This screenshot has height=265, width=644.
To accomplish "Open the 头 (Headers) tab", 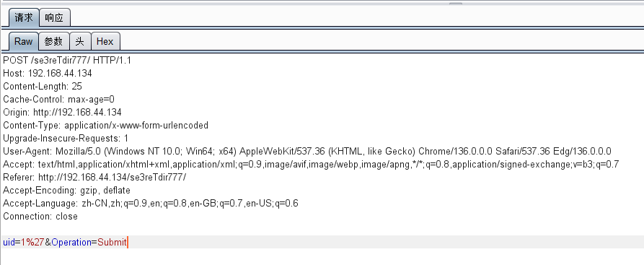I will pyautogui.click(x=79, y=41).
